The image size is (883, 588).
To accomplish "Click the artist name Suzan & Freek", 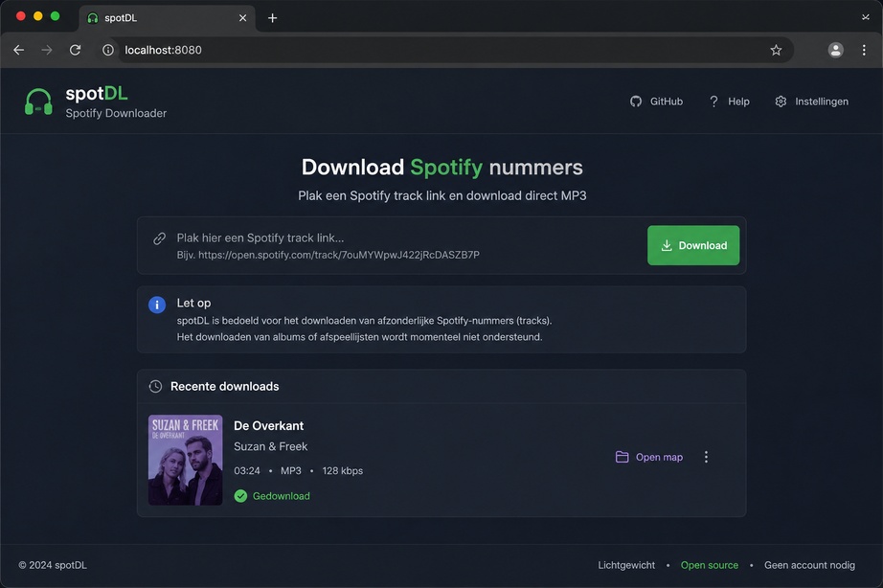I will click(271, 446).
